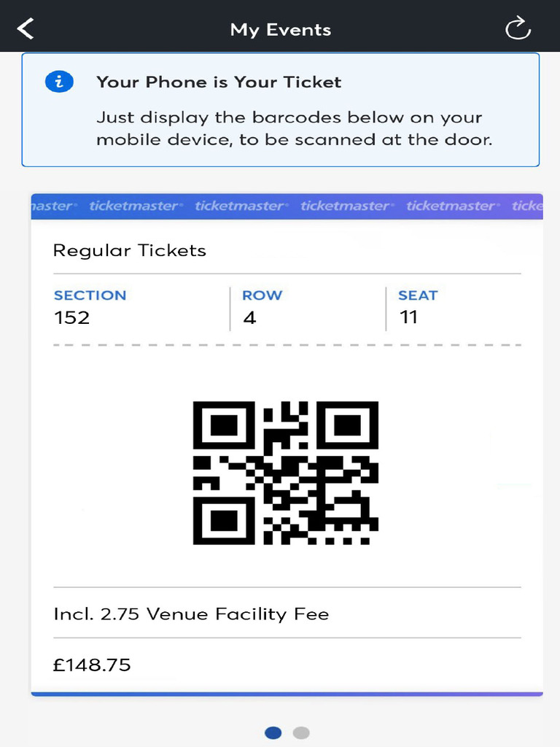This screenshot has width=560, height=747.
Task: Click the ROW label
Action: pos(262,295)
